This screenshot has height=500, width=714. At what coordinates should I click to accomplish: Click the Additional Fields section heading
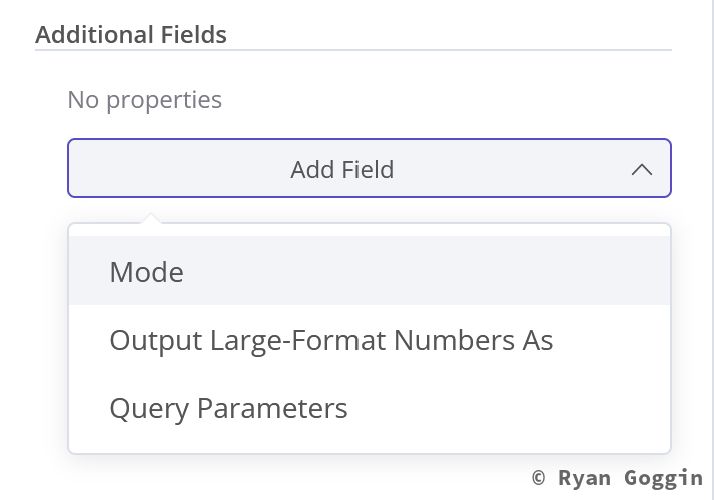point(131,34)
